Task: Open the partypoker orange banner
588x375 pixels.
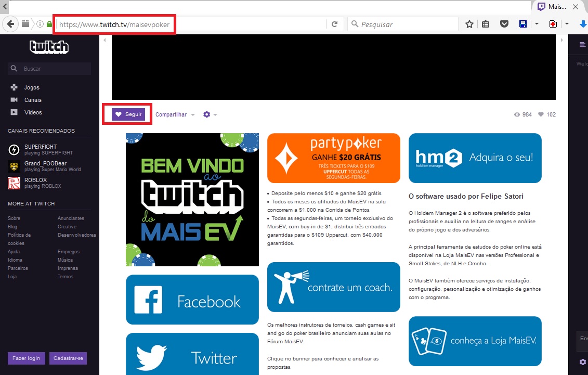Action: tap(334, 158)
